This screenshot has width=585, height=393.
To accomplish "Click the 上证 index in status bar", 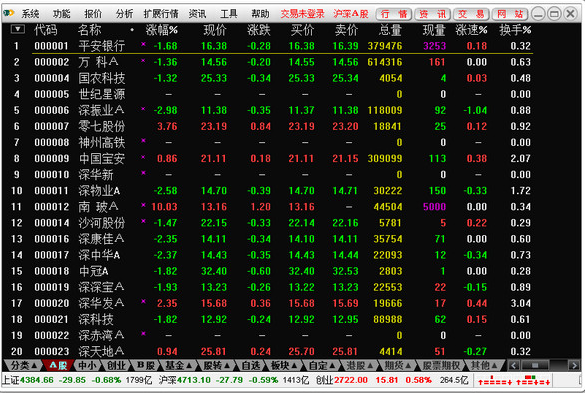I will [76, 380].
